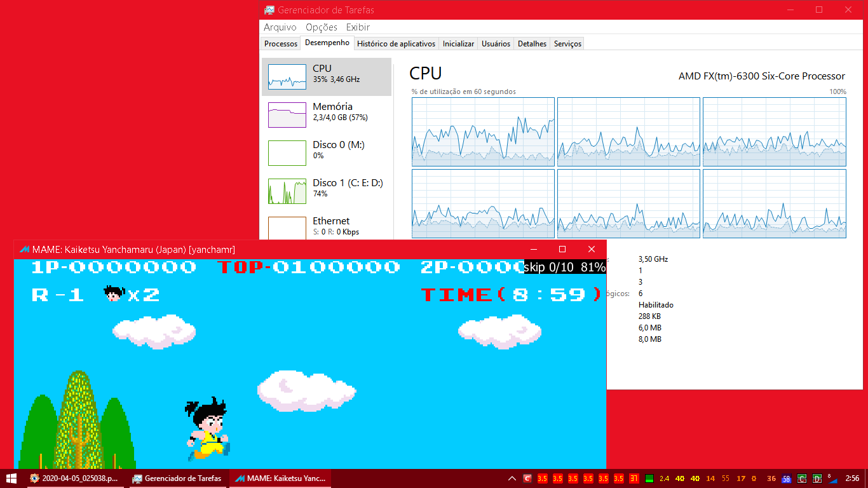
Task: Click the '% de utilização em 60 segundos' label
Action: click(x=463, y=91)
